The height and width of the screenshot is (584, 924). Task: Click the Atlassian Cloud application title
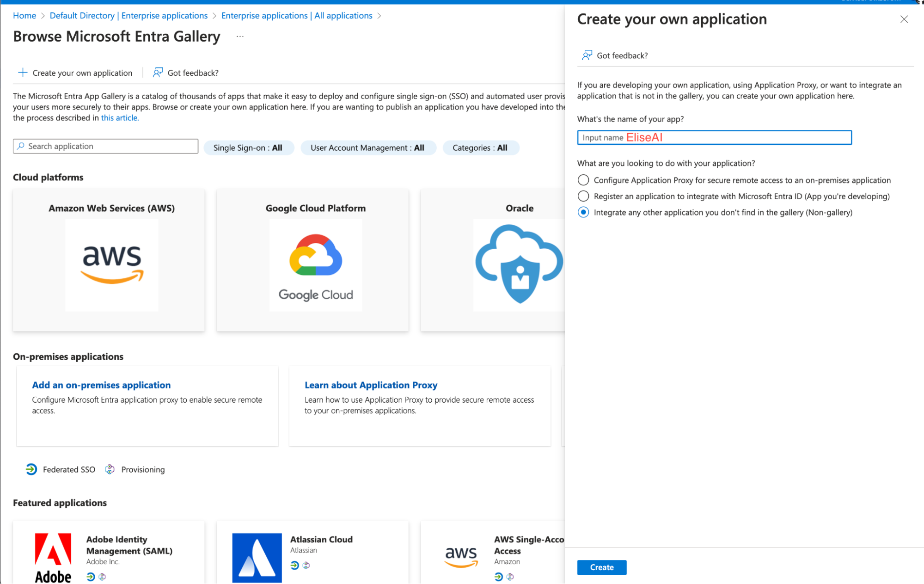(321, 539)
